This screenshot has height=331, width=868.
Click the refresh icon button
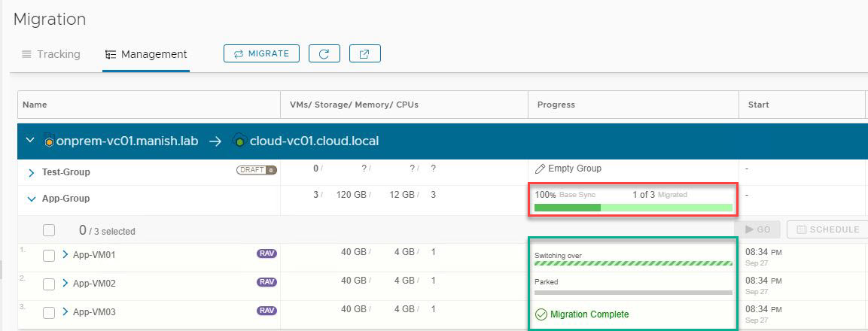tap(324, 53)
